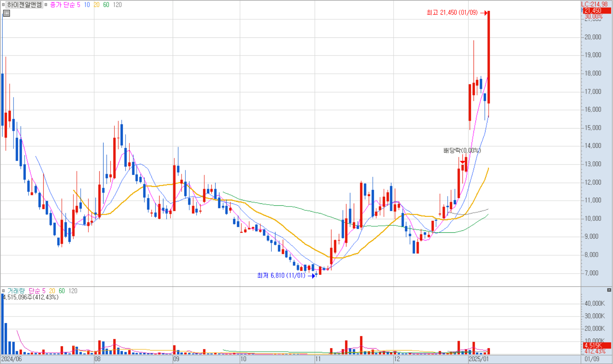Select the green 60 volume average label

[62, 291]
